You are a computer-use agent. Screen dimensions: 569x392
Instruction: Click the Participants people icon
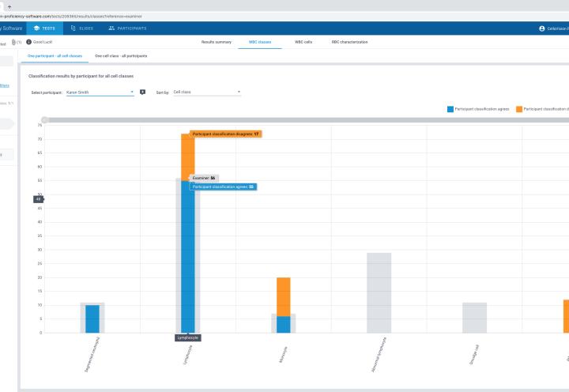[x=111, y=28]
